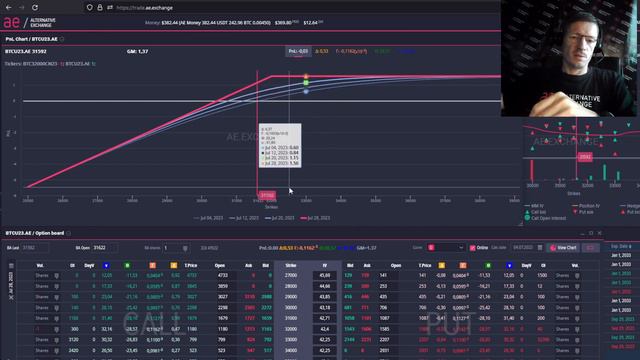Reload the page with the browser refresh icon

pos(35,7)
